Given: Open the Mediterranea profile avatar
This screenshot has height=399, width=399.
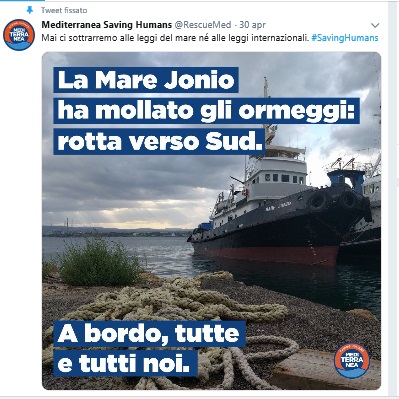Looking at the screenshot, I should [x=19, y=35].
